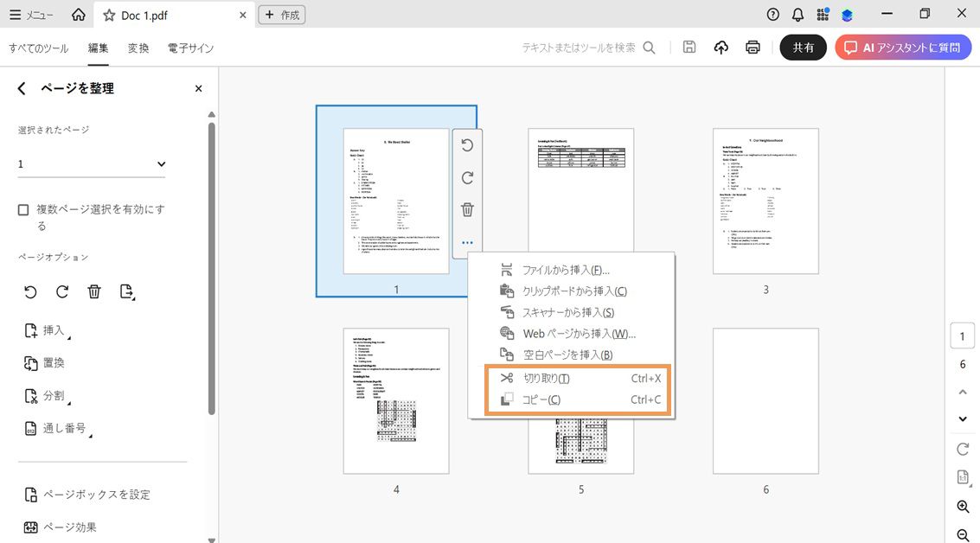Delete selected page using trash icon
The image size is (980, 543).
click(93, 291)
